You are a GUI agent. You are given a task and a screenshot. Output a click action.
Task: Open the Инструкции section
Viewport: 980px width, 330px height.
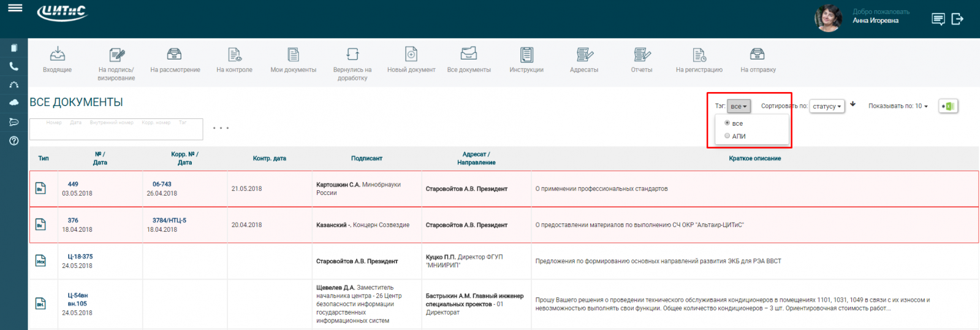point(526,55)
